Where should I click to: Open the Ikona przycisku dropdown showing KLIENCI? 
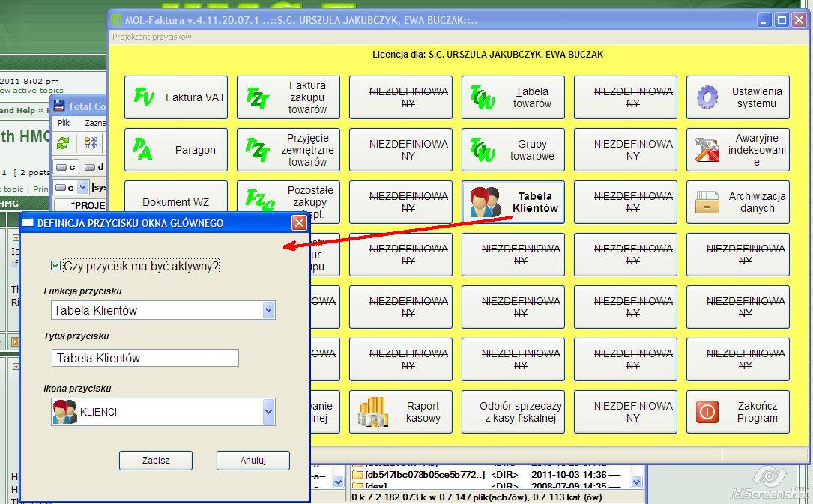pyautogui.click(x=268, y=412)
